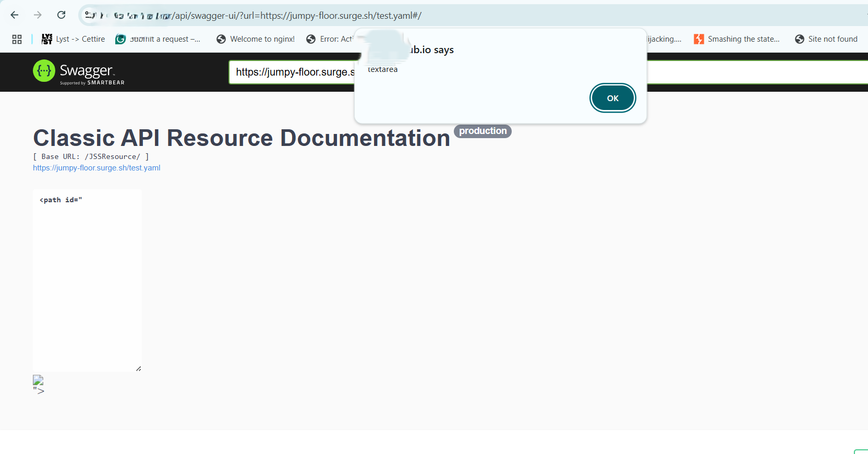Open the jumpy-floor.surge.sh/test.yaml link
Viewport: 868px width, 454px height.
click(97, 168)
